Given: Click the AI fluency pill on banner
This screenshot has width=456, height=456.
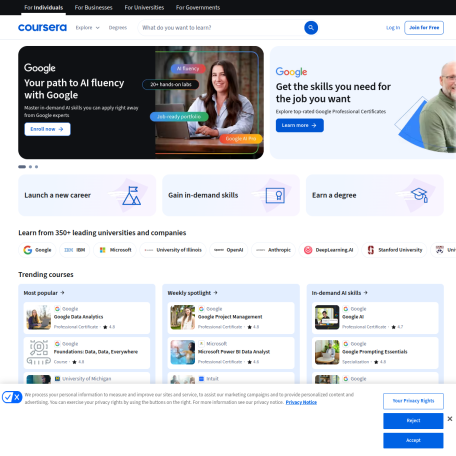Looking at the screenshot, I should coord(188,69).
